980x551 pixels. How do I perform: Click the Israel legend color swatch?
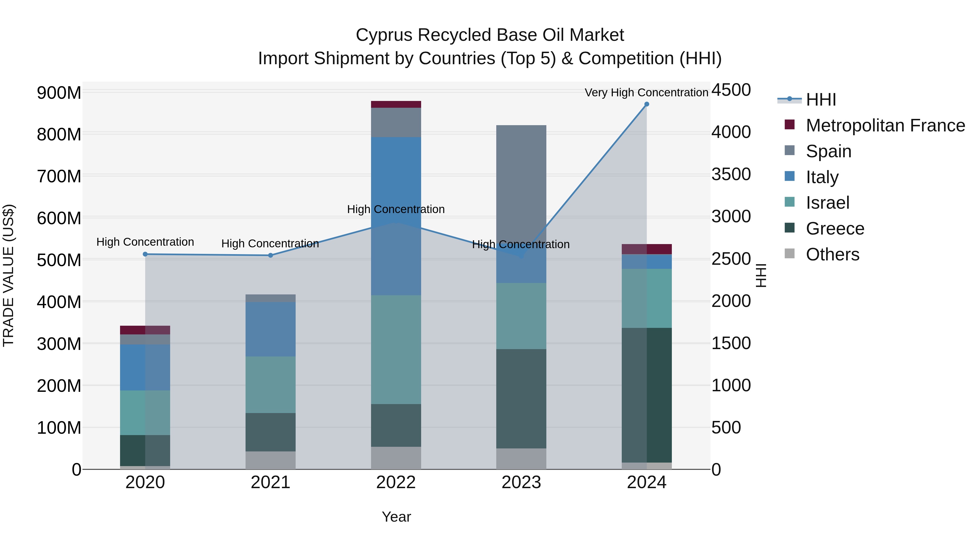click(x=789, y=202)
